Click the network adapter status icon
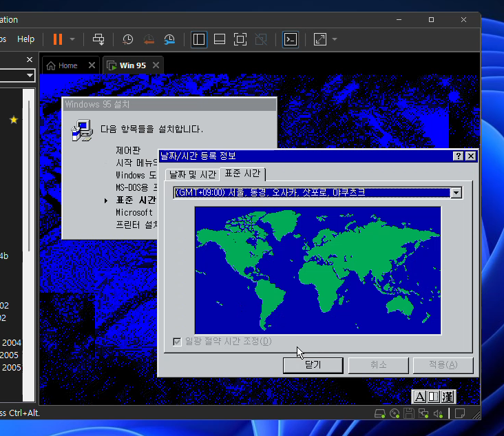Screen dimensions: 504x436 pyautogui.click(x=423, y=413)
